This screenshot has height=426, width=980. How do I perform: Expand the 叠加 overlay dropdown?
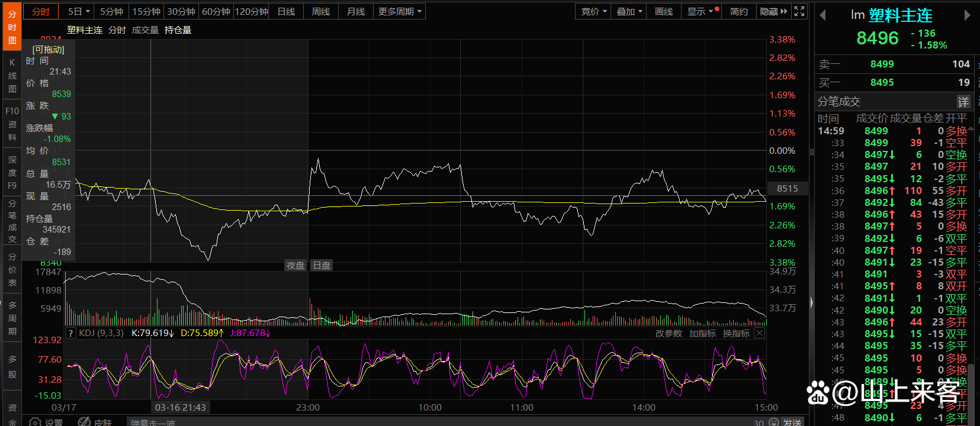629,11
